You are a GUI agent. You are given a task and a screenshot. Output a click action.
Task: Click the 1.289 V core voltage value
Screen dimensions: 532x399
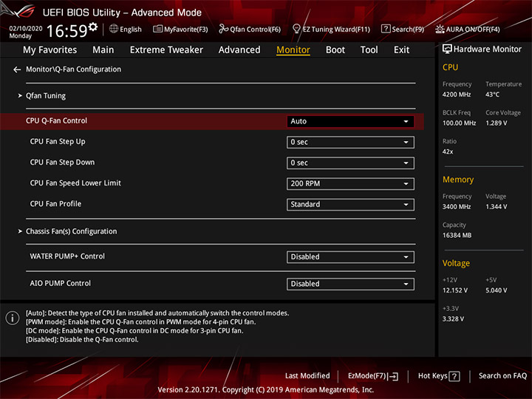click(496, 123)
